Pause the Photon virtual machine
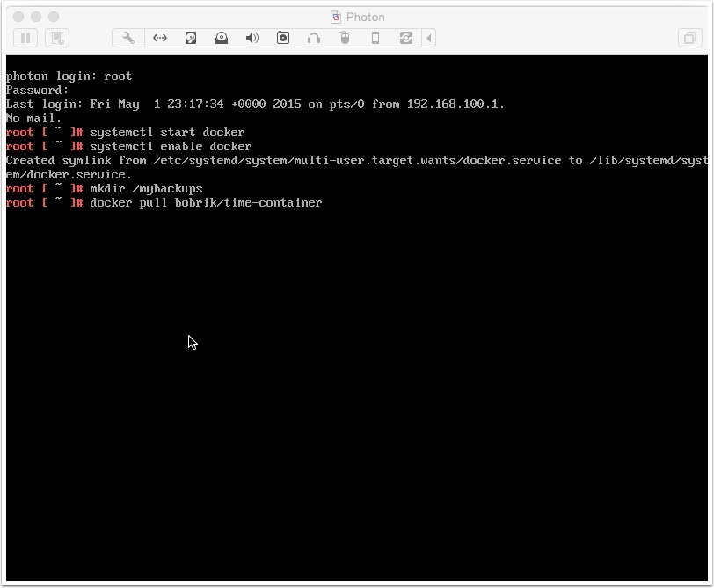Screen dimensions: 714x588 tap(25, 38)
